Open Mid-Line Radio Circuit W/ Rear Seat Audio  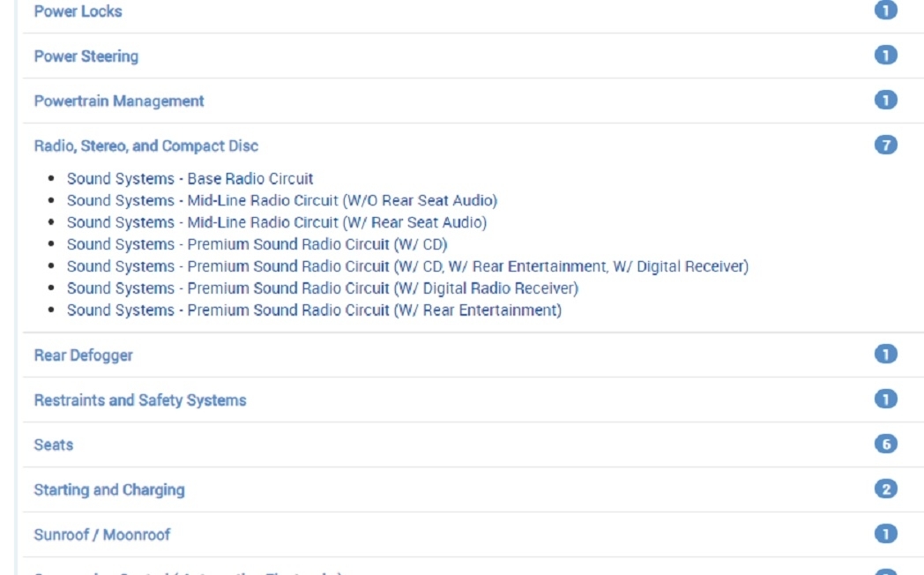point(276,223)
